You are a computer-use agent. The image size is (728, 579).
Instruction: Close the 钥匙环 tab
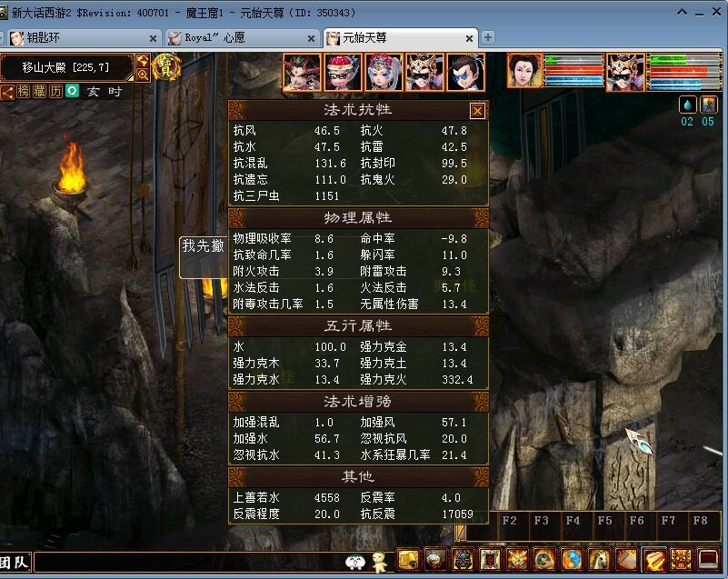pyautogui.click(x=153, y=38)
